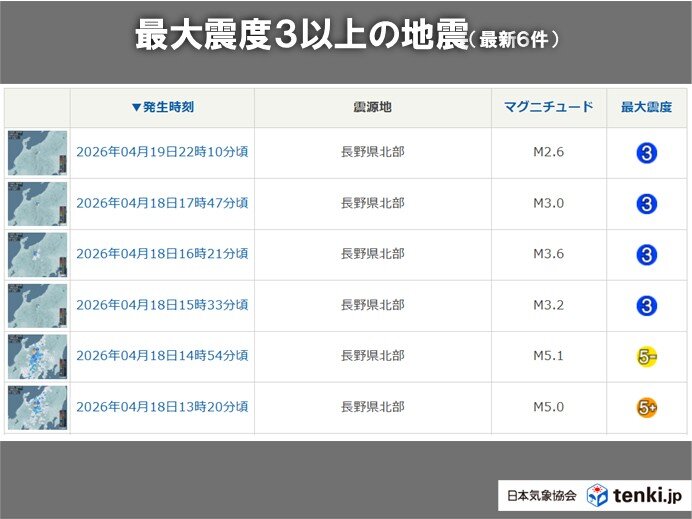Click the 最大震度3以上の地震 title
Screen dimensions: 692x519
[x=301, y=34]
